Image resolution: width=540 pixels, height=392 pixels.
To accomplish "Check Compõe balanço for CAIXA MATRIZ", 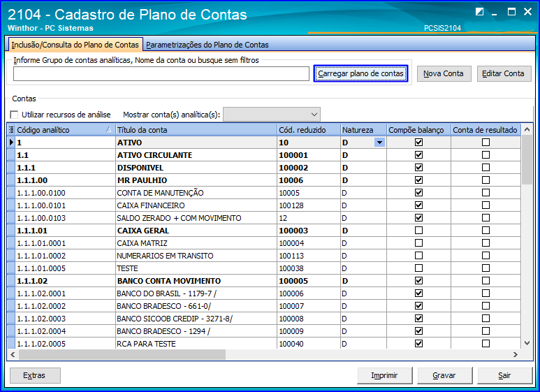I will (418, 243).
